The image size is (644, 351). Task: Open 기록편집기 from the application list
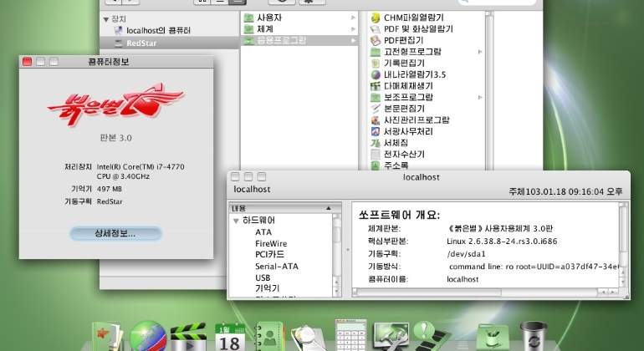click(397, 64)
